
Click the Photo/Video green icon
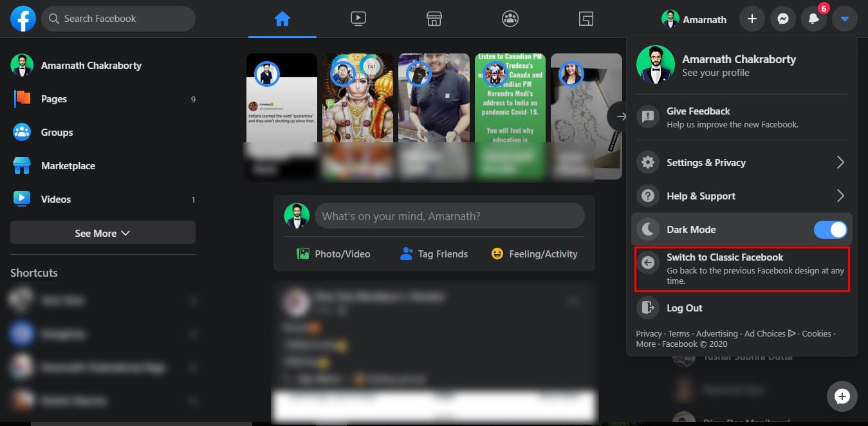(x=303, y=254)
